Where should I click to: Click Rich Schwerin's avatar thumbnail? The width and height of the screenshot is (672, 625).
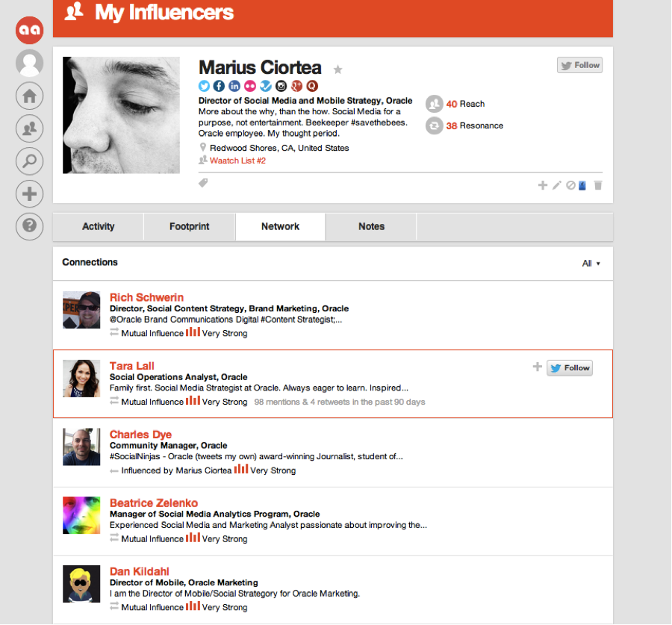[81, 310]
